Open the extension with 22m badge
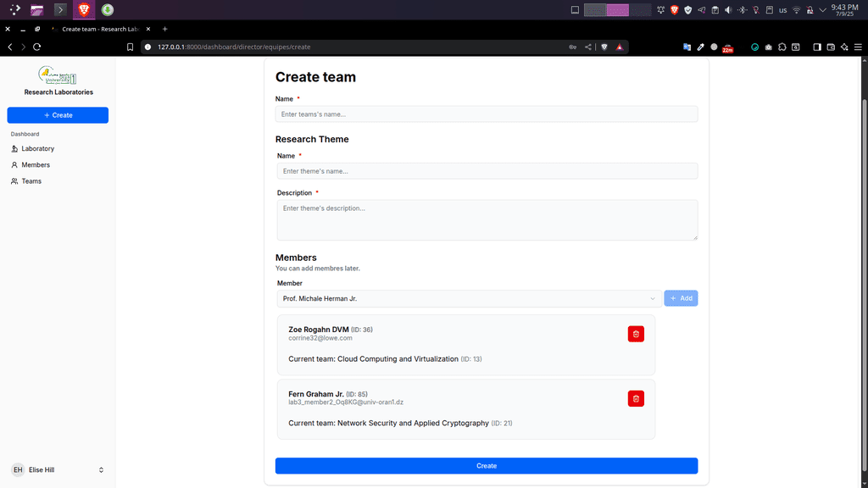The image size is (868, 488). [x=728, y=48]
